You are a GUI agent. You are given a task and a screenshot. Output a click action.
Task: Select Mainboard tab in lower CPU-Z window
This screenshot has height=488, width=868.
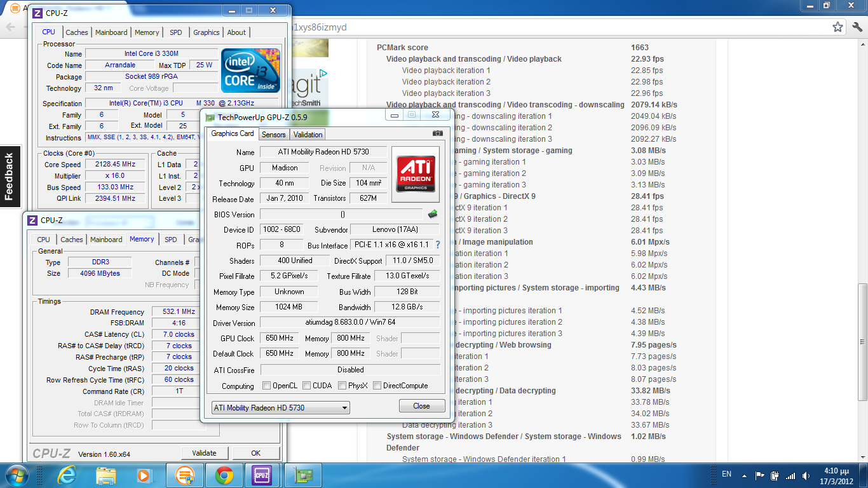point(106,240)
